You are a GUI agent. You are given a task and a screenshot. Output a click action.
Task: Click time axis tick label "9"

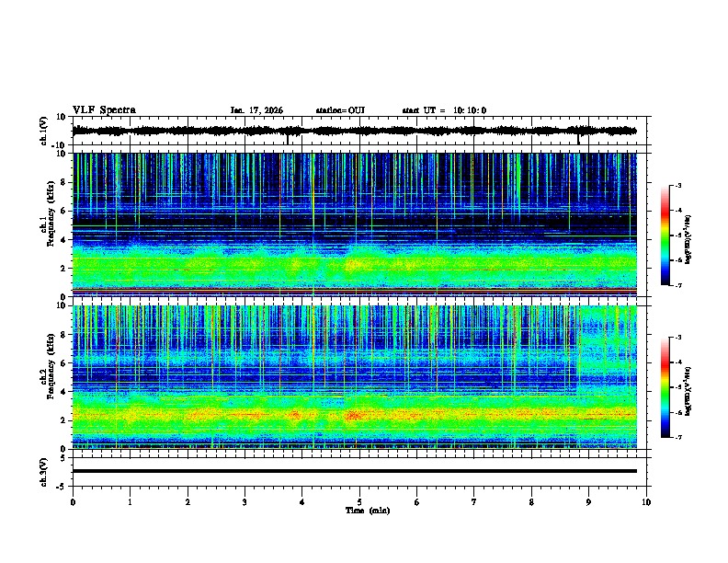coord(589,502)
